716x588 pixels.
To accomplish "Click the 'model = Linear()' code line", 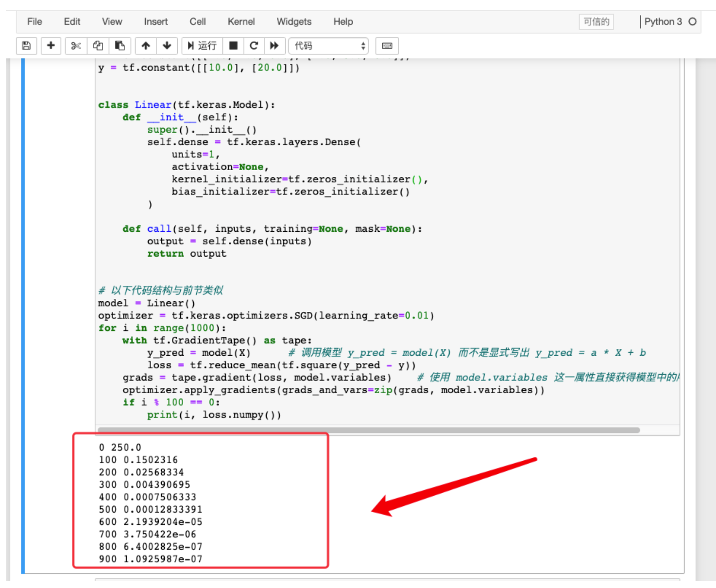I will [x=147, y=303].
